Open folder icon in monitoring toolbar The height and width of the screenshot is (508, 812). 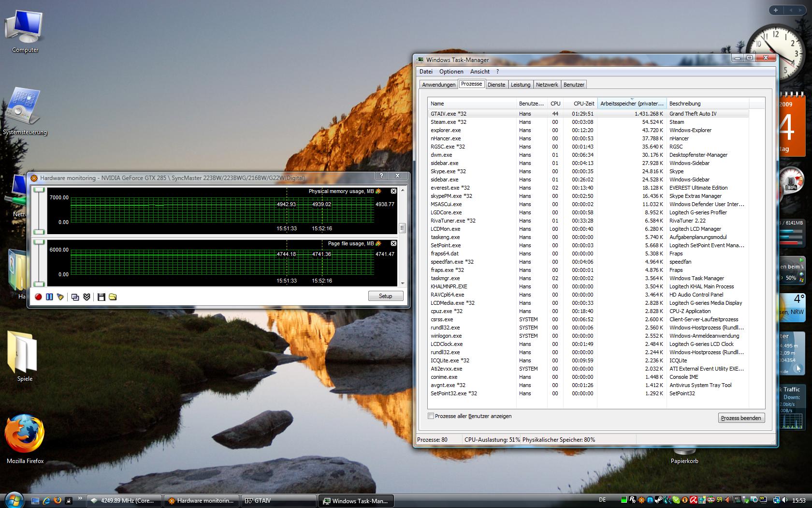113,297
